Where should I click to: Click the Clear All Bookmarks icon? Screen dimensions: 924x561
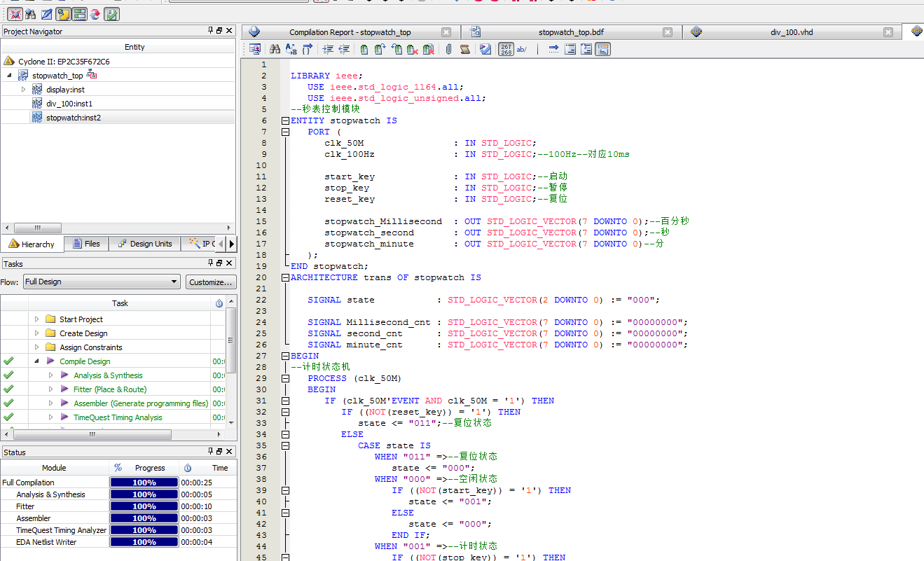click(x=429, y=49)
